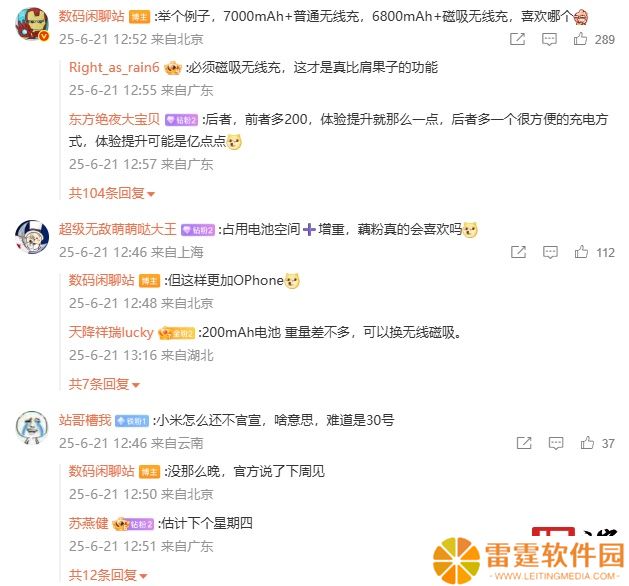Expand the 共12条回复 replies
This screenshot has width=629, height=586.
(x=108, y=575)
